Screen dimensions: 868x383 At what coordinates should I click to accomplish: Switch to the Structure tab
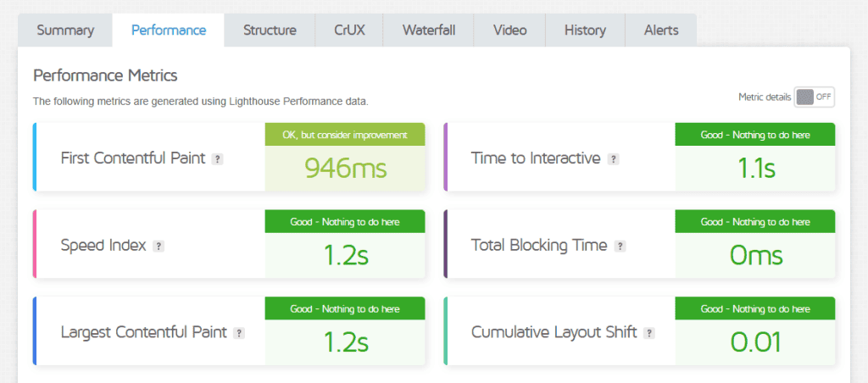(270, 30)
